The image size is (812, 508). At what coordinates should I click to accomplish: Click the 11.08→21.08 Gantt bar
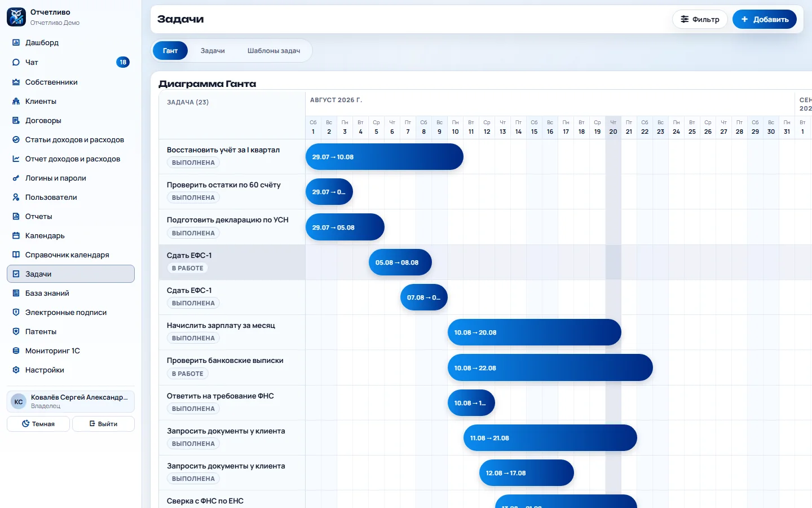(550, 437)
